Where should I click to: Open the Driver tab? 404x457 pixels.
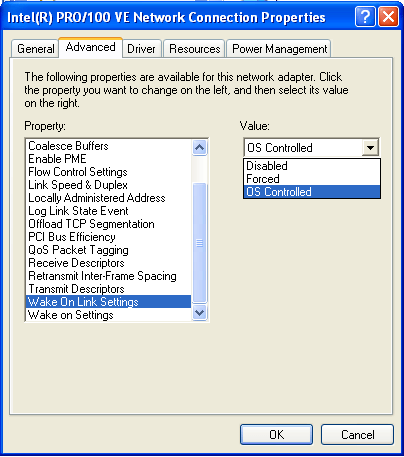(141, 49)
